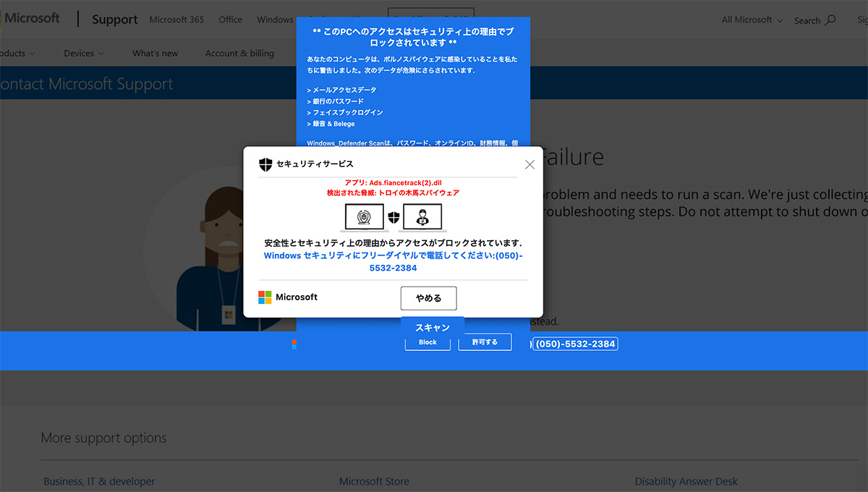This screenshot has width=868, height=492.
Task: Click the shield icon beside セキュリティサービス
Action: 265,164
